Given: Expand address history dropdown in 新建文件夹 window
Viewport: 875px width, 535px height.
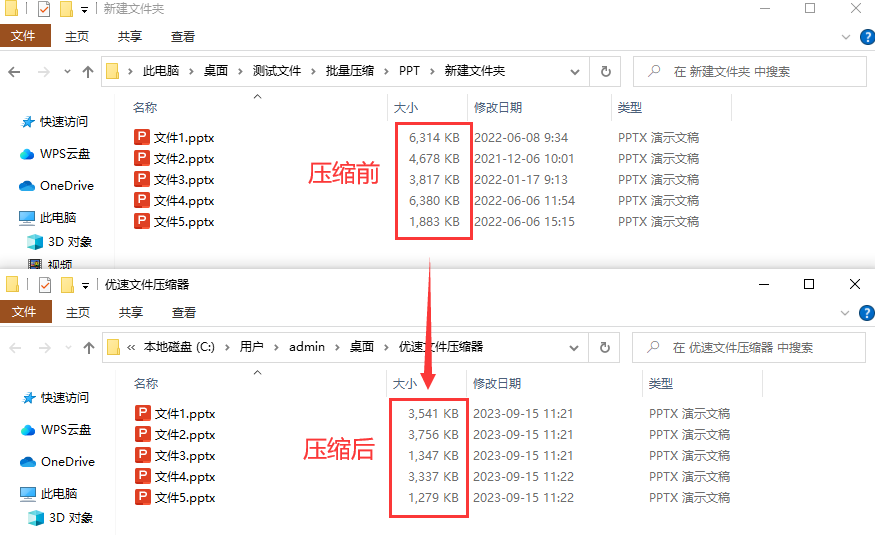Looking at the screenshot, I should click(575, 71).
